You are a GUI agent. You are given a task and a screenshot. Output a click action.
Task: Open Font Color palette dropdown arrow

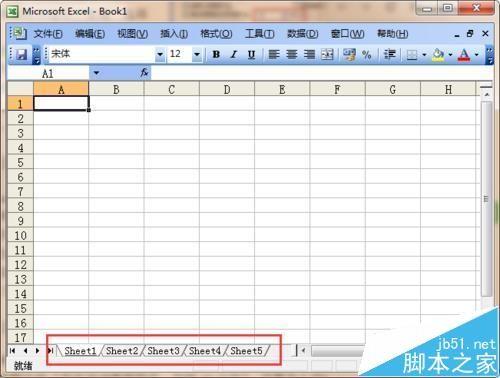tap(477, 54)
